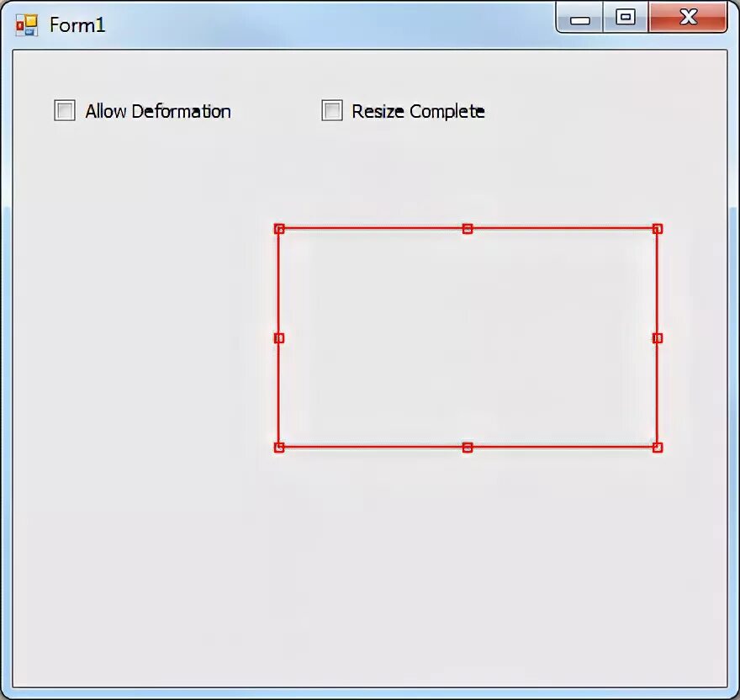Click the Form1 application icon in title bar
Screen dimensions: 740x700
click(x=26, y=24)
